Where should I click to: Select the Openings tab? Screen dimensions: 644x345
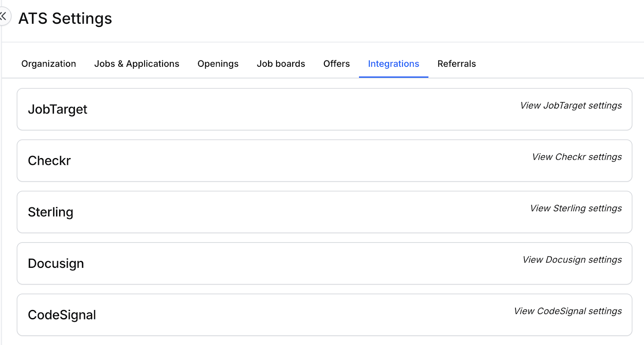click(218, 64)
